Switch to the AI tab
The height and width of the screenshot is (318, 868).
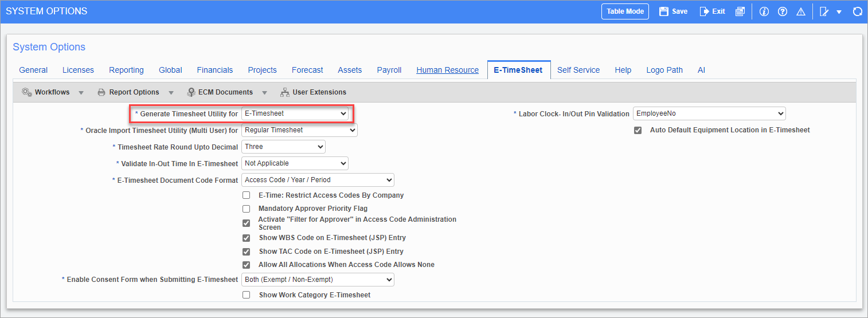(701, 70)
